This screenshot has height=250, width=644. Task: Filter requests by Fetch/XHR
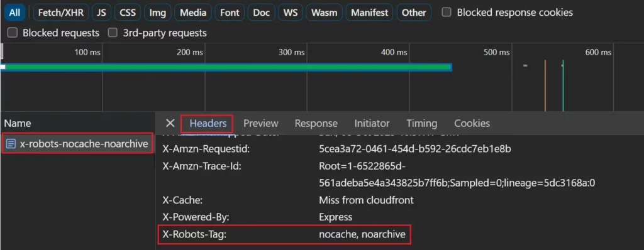(61, 13)
